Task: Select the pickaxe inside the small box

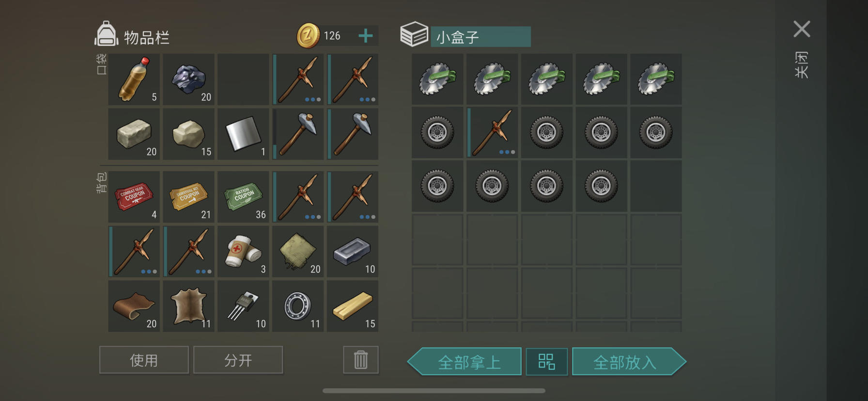Action: (492, 132)
